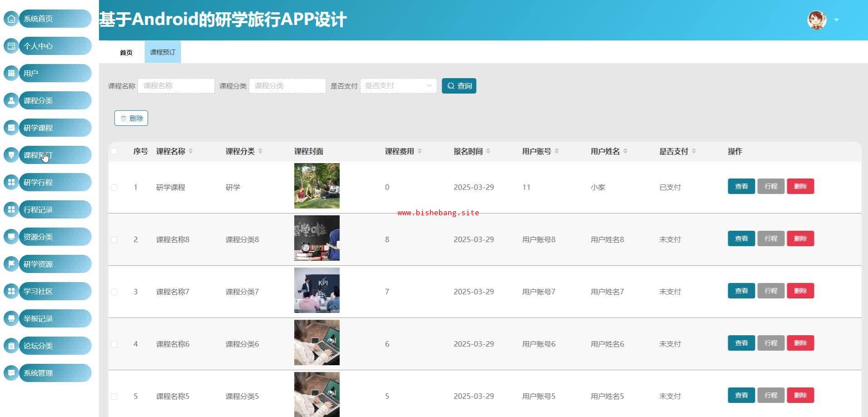Delete the 课程名称7 row
This screenshot has width=868, height=417.
click(800, 291)
